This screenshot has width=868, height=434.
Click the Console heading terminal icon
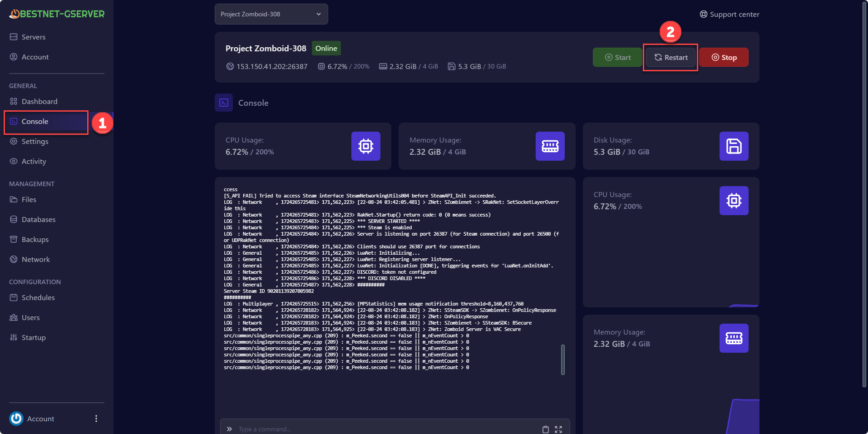224,103
